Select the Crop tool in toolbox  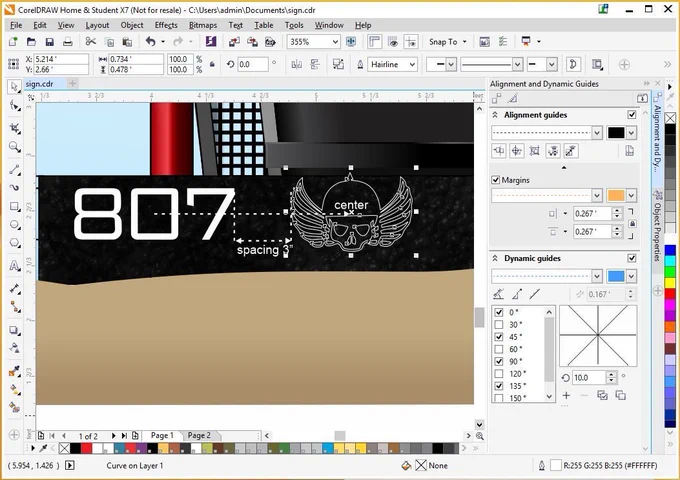click(14, 128)
